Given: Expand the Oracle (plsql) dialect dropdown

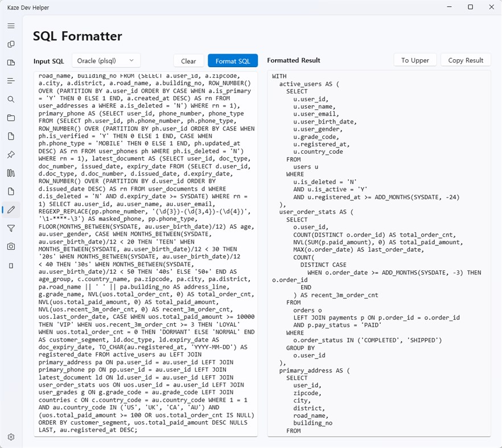Looking at the screenshot, I should tap(106, 60).
